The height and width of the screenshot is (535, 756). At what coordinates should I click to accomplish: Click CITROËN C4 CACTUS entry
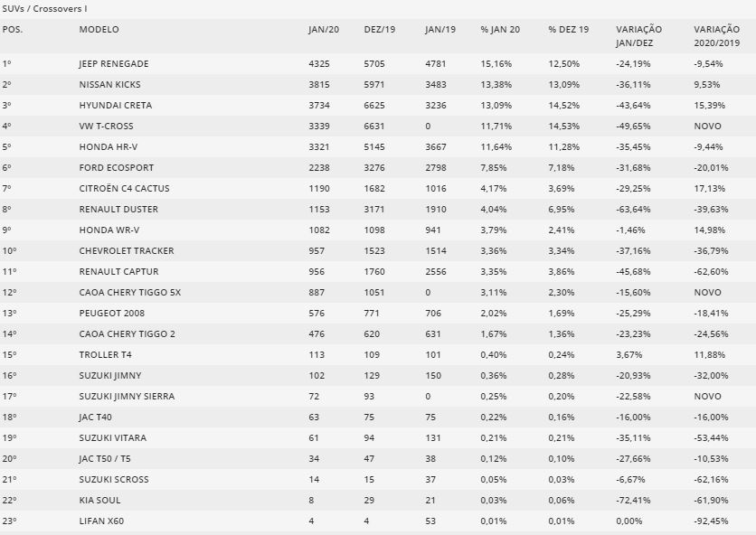(x=125, y=188)
